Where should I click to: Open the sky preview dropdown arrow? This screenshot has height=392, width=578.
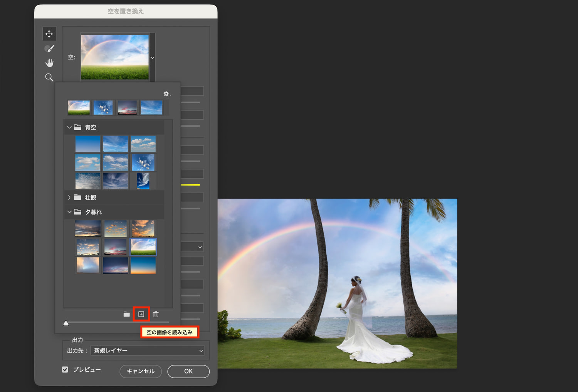152,58
